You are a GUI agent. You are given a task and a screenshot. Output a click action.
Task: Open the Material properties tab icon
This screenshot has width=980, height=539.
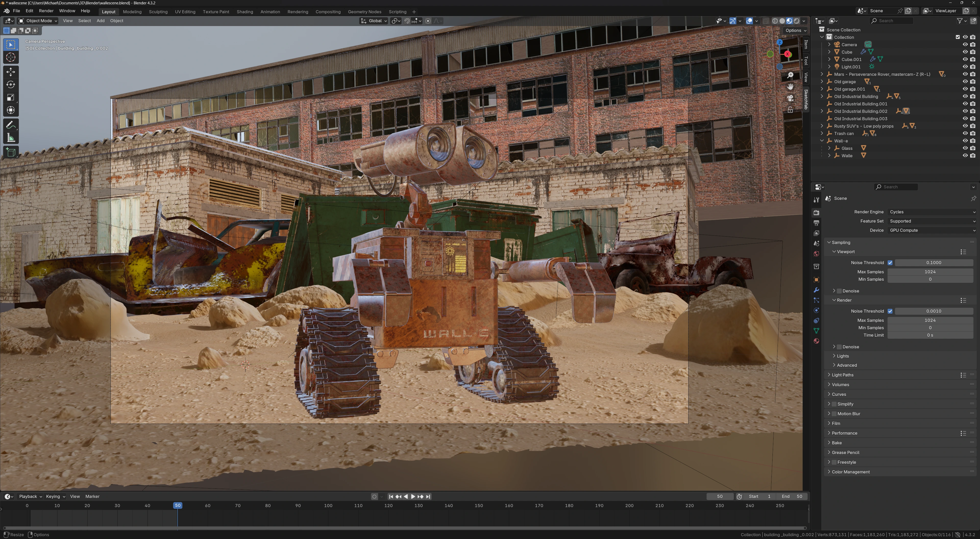tap(816, 341)
